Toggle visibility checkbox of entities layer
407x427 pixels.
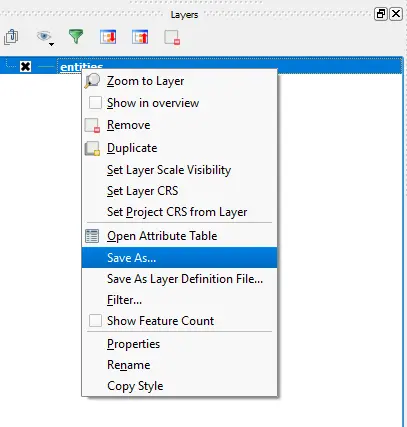tap(25, 66)
